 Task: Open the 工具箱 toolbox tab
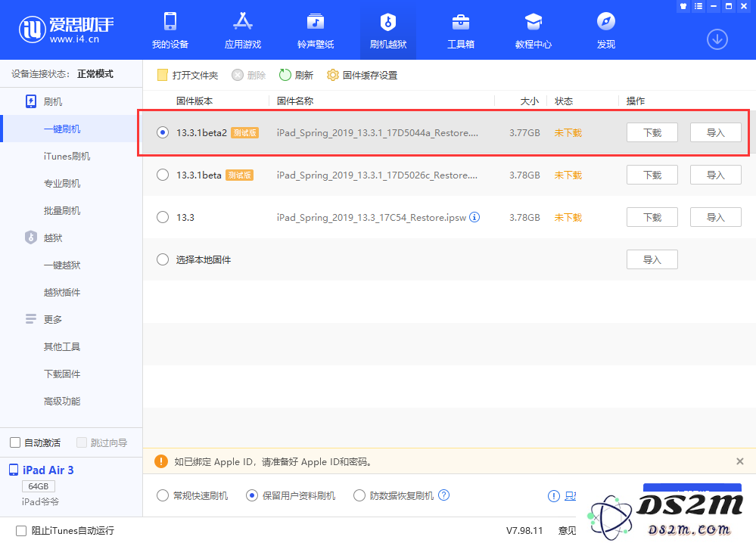(x=460, y=29)
